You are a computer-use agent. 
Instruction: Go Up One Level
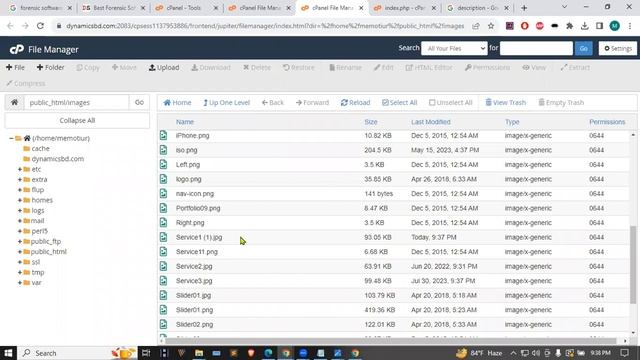[227, 102]
